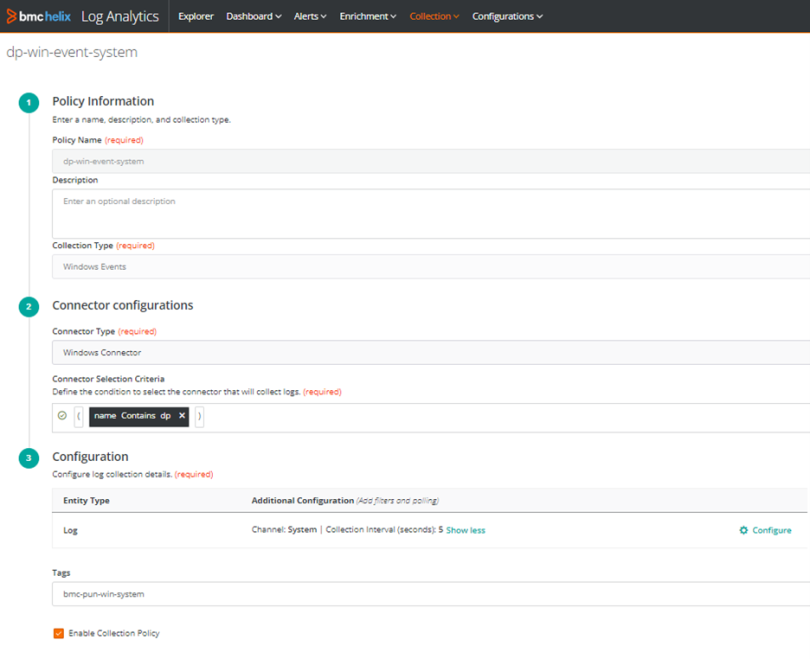Remove the 'name Contains dp' filter chip
The image size is (810, 659).
pos(181,416)
